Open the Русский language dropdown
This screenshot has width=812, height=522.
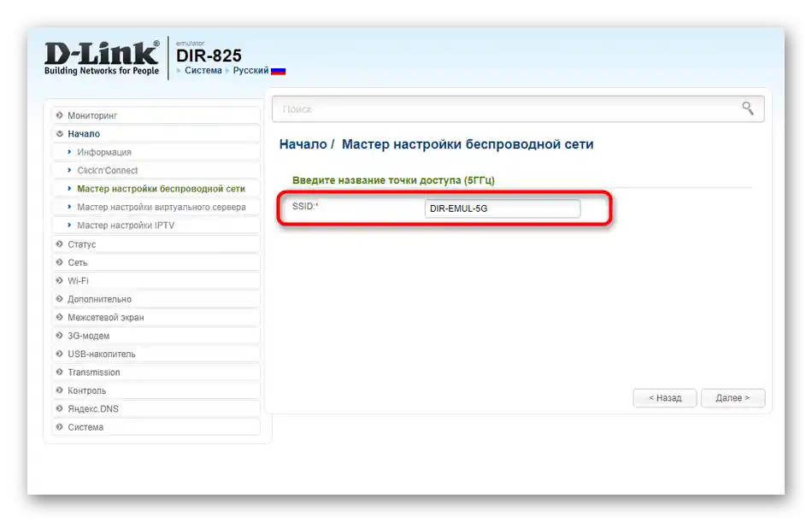[250, 70]
